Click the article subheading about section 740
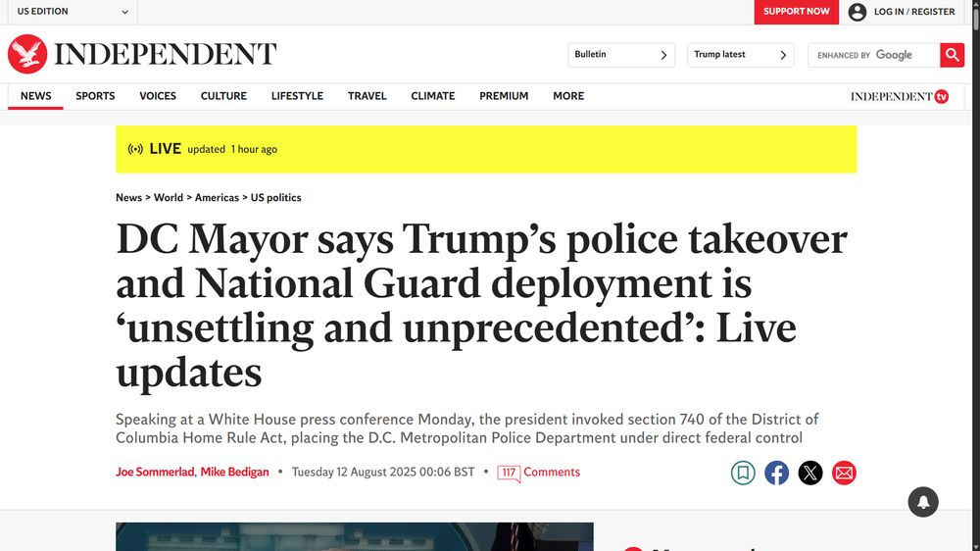980x551 pixels. (x=466, y=428)
